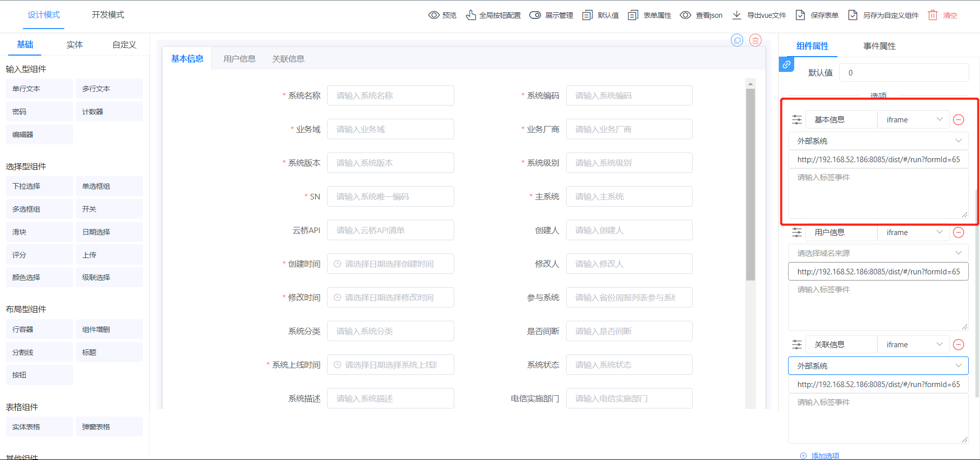This screenshot has height=460, width=980.
Task: Open the 用户信息 tab in the form canvas
Action: click(239, 59)
